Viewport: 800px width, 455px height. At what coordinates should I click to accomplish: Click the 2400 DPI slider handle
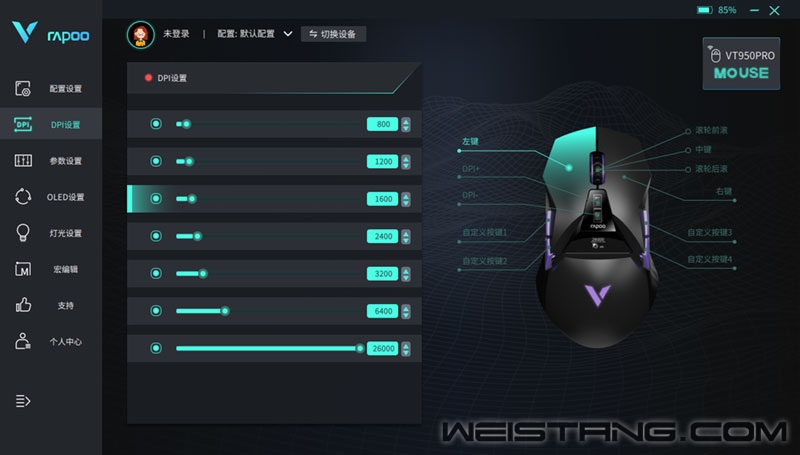click(197, 236)
